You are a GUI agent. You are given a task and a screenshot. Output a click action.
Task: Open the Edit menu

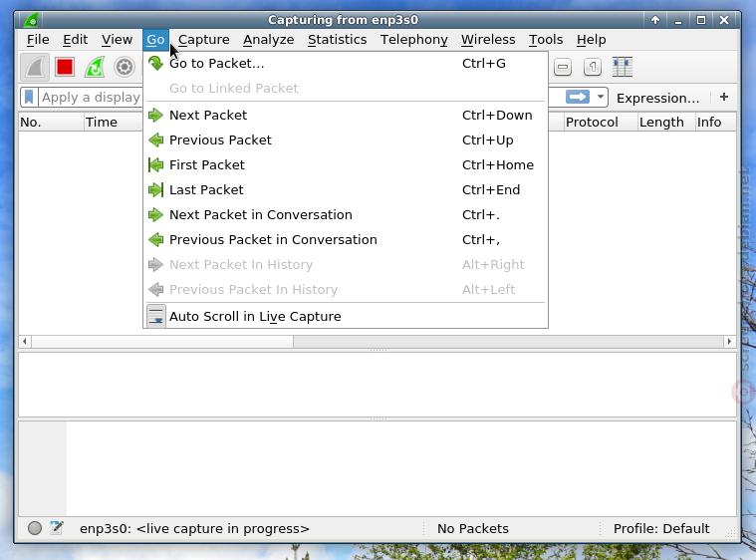(76, 40)
